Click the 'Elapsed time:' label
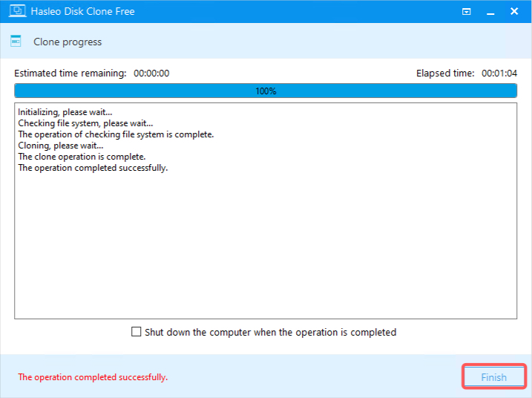Screen dimensions: 532x398 [x=445, y=74]
